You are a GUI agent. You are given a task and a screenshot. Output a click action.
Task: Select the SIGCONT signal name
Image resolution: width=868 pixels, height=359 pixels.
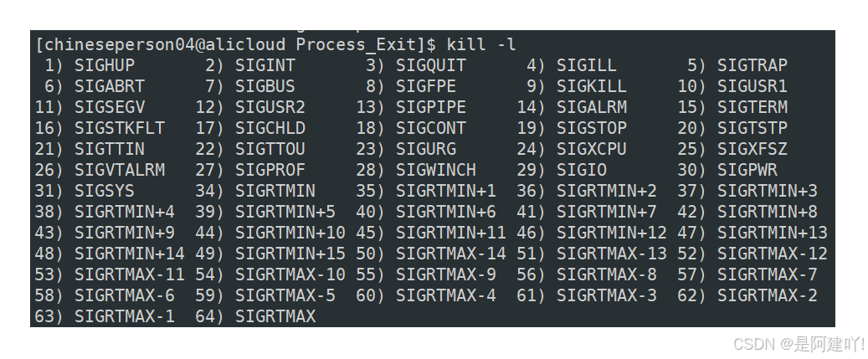(431, 128)
